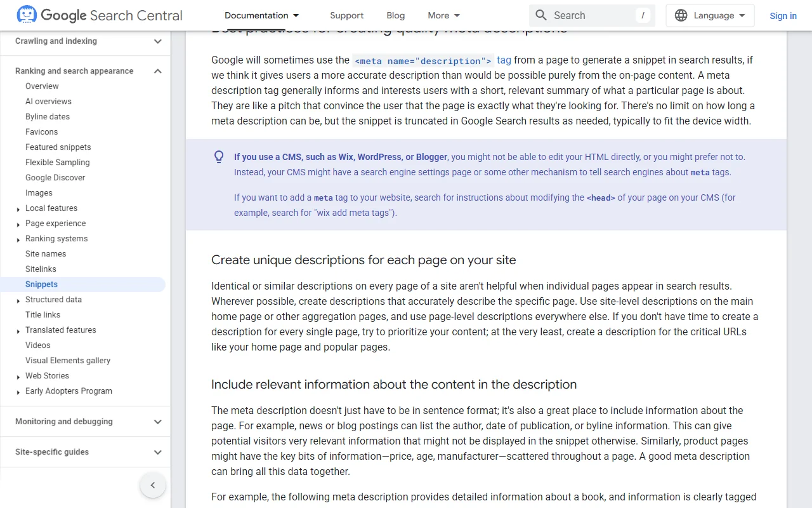Expand the Monitoring and debugging section
812x508 pixels.
158,422
